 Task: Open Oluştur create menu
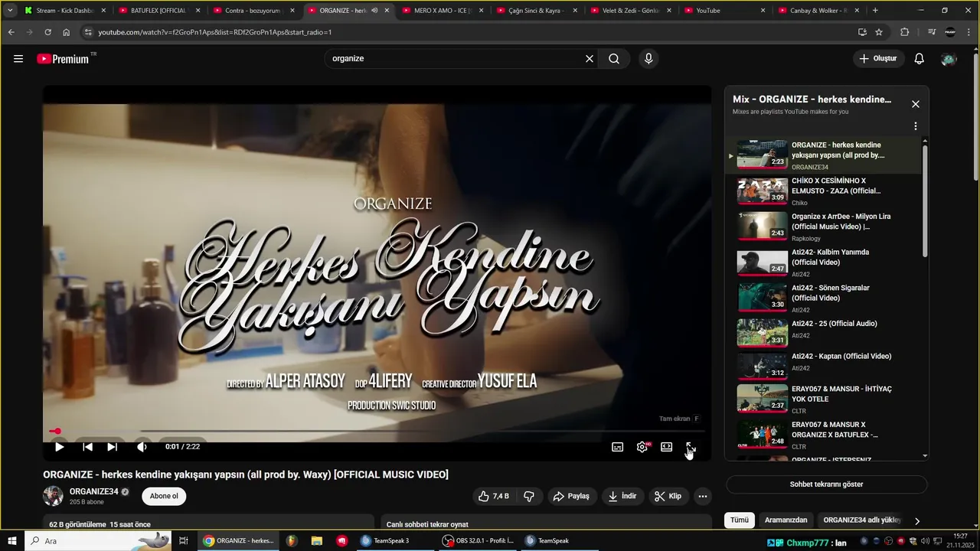pyautogui.click(x=879, y=59)
